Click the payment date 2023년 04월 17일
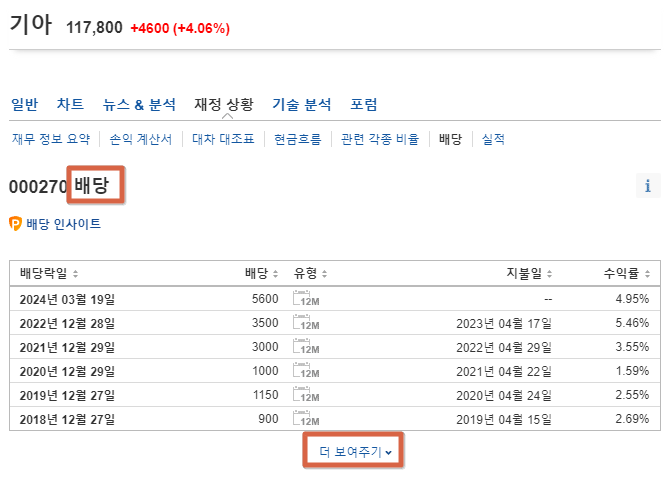672x478 pixels. (504, 323)
